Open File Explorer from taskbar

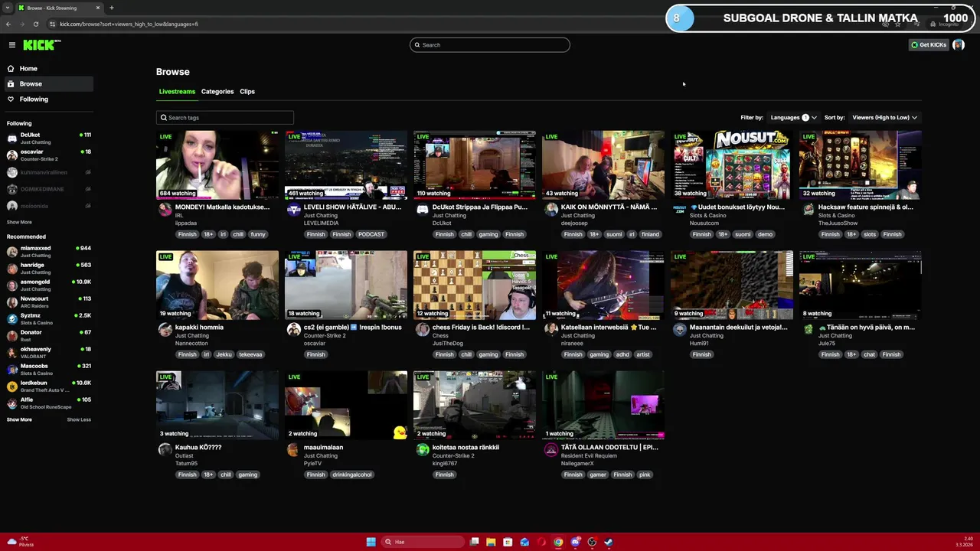coord(491,542)
